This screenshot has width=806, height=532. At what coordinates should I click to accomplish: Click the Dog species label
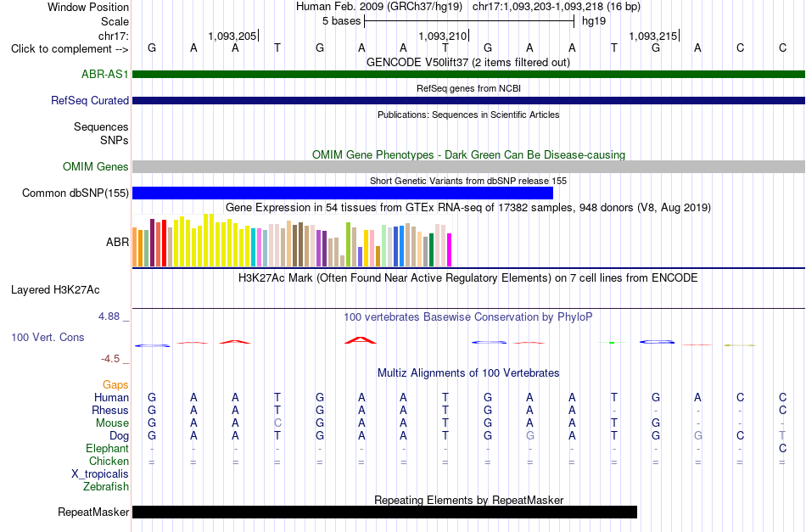click(119, 436)
